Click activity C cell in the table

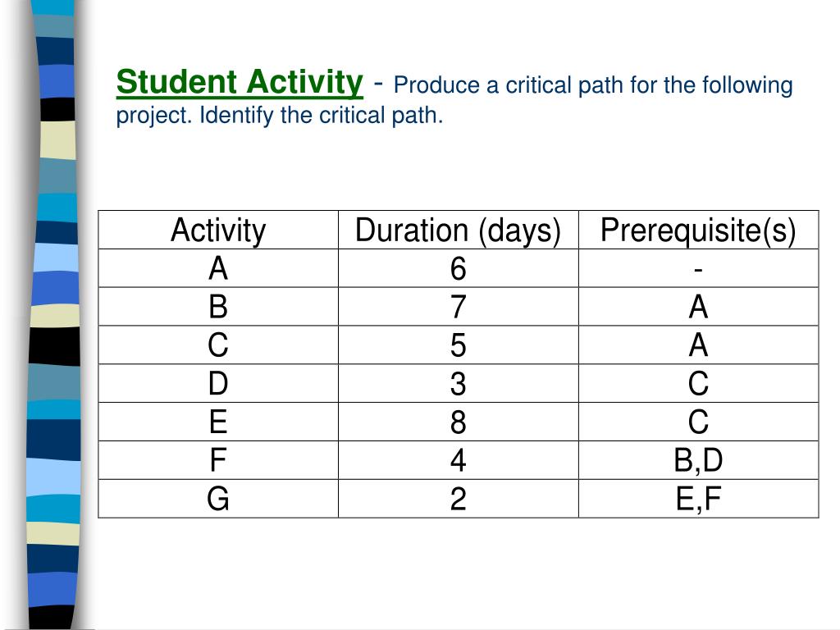[218, 345]
